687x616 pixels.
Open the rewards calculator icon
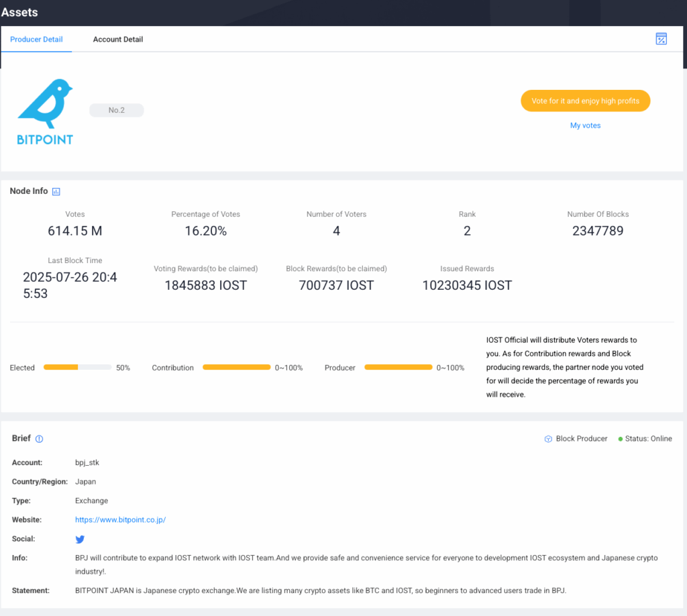tap(661, 39)
